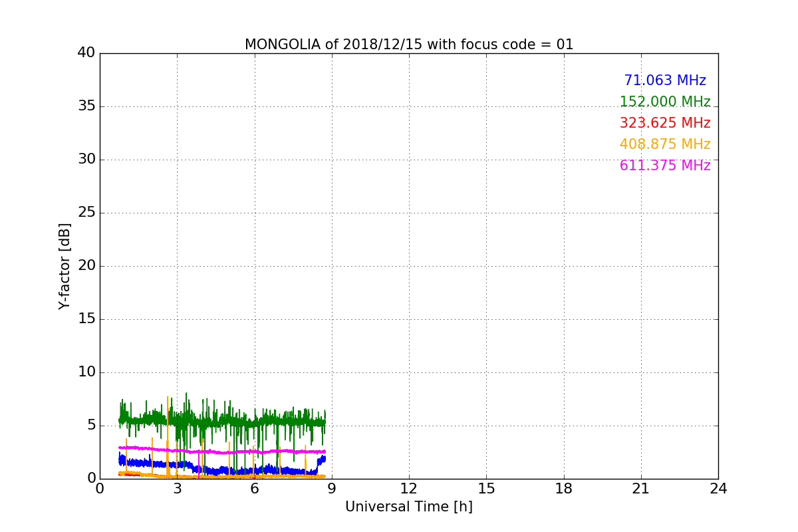Click y-axis tick label 5
Image resolution: width=798 pixels, height=532 pixels.
[91, 426]
